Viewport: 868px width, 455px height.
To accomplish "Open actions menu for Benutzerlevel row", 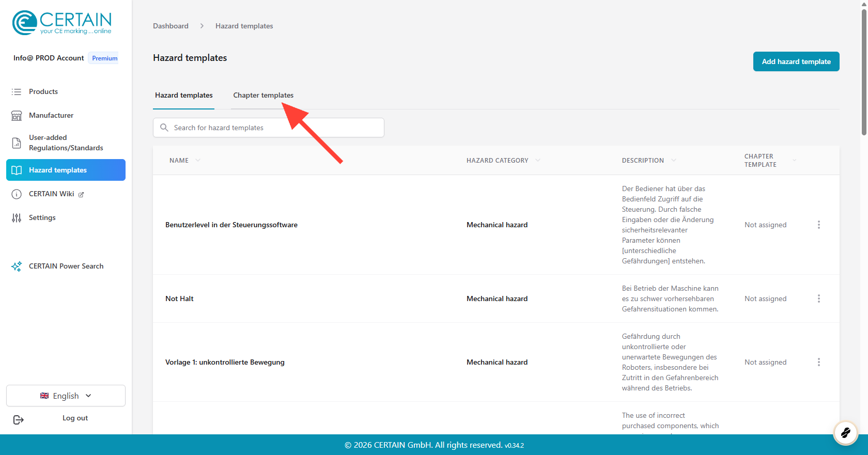I will pos(819,225).
